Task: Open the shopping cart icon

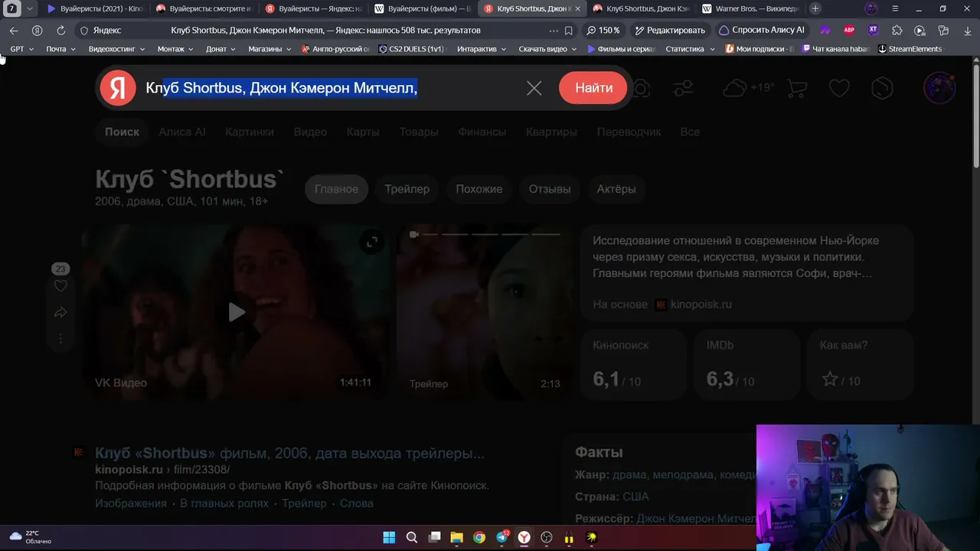Action: point(797,88)
